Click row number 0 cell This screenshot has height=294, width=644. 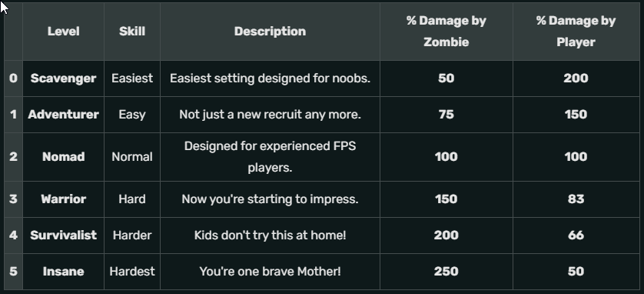(13, 79)
